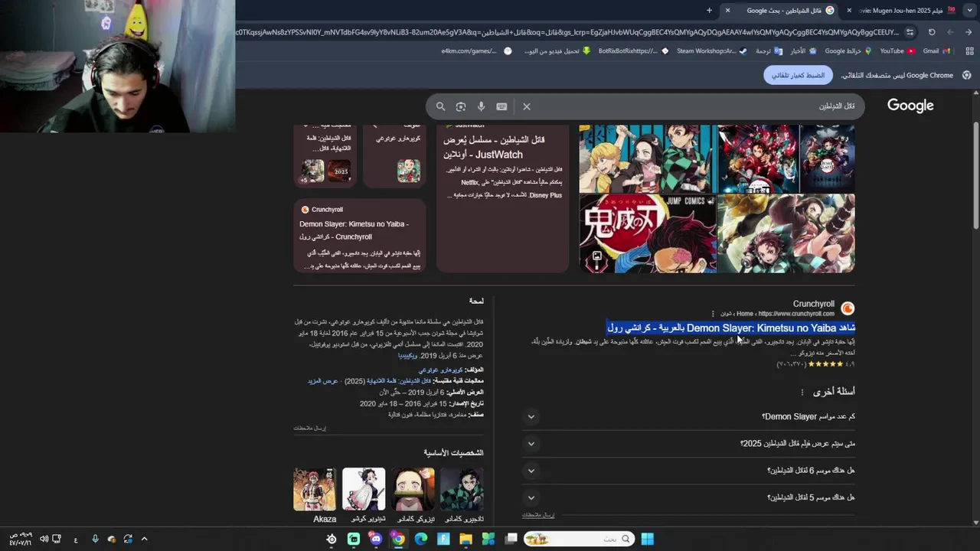Go forward one page

click(x=950, y=32)
